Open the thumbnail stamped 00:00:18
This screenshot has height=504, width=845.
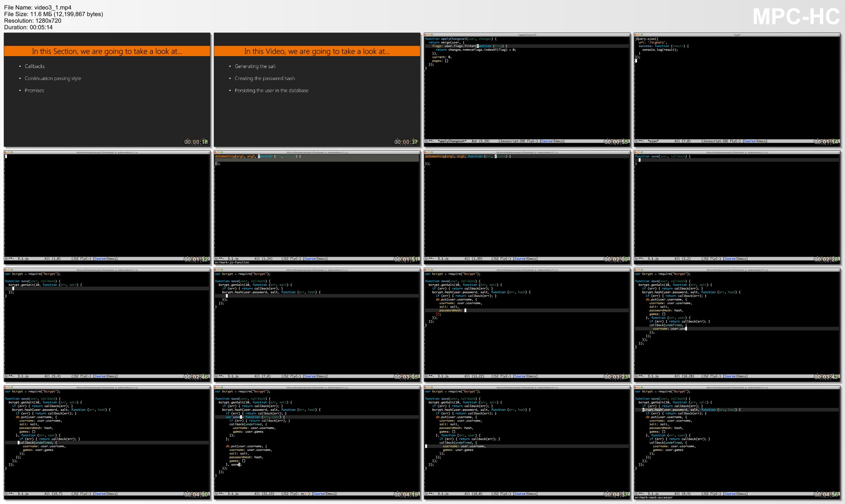tap(107, 90)
